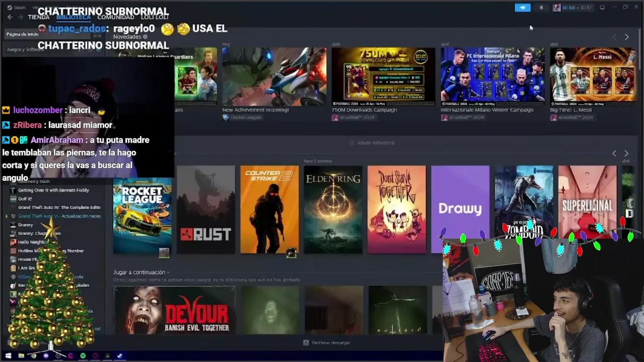This screenshot has height=362, width=644.
Task: Select Geometry Dash in the game list
Action: (34, 181)
